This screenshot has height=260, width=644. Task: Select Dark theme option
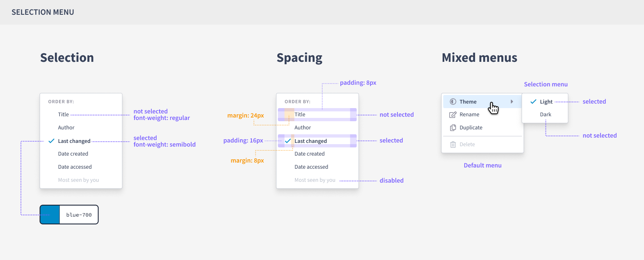pos(546,115)
